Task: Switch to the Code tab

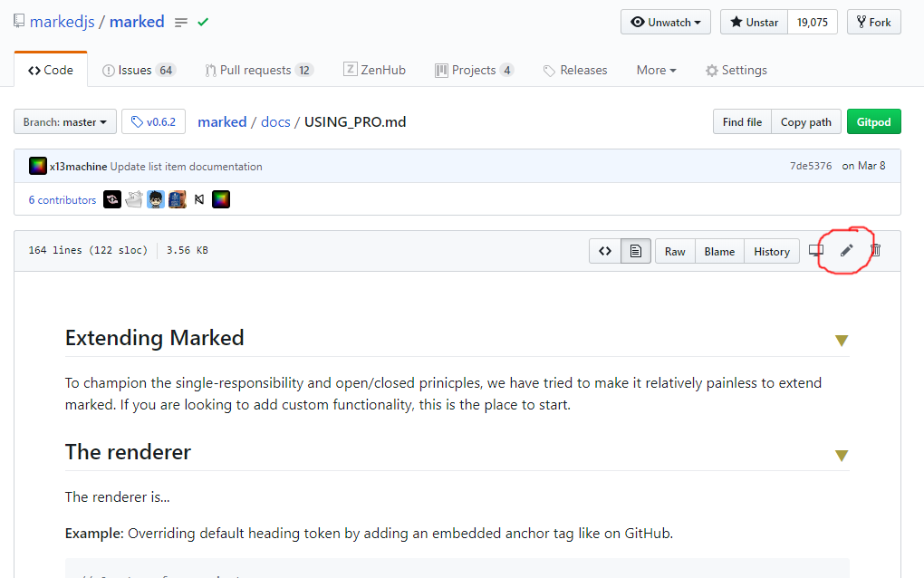Action: point(51,70)
